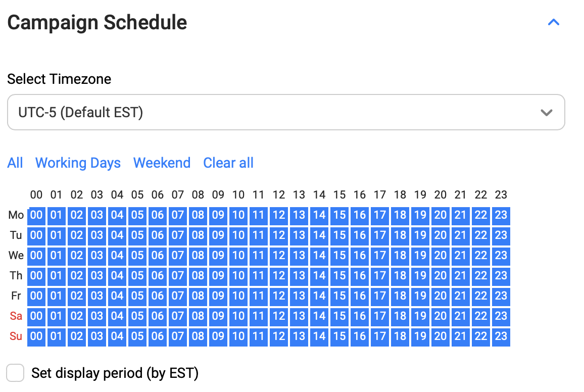The height and width of the screenshot is (392, 584).
Task: Select the Weekend preset link
Action: pos(162,163)
